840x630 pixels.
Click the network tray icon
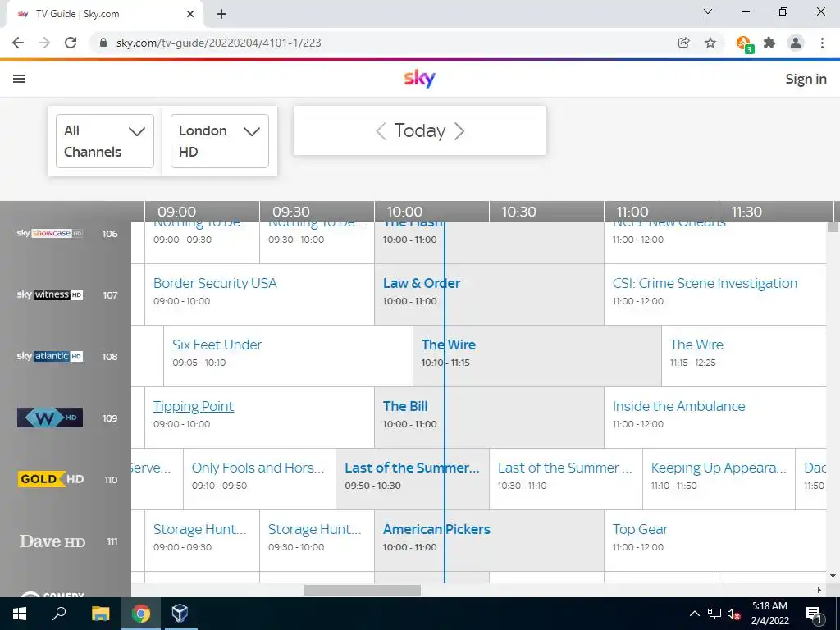pyautogui.click(x=714, y=614)
